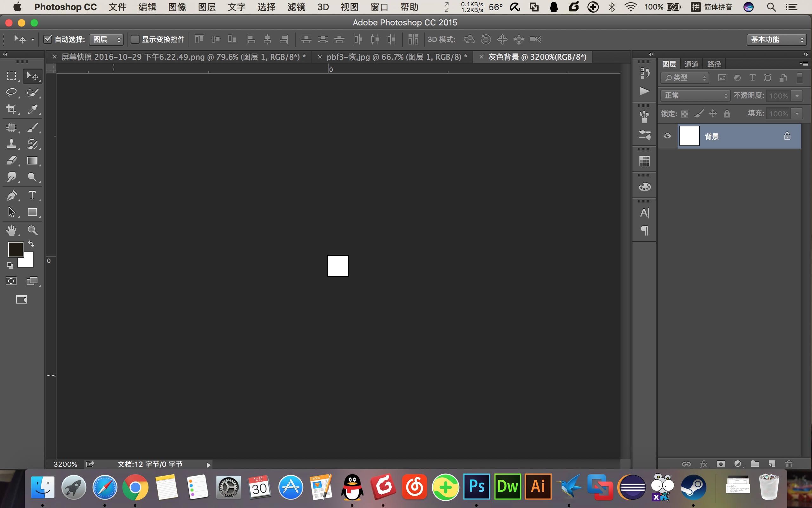Add layer style with fx icon
This screenshot has width=812, height=508.
click(704, 464)
